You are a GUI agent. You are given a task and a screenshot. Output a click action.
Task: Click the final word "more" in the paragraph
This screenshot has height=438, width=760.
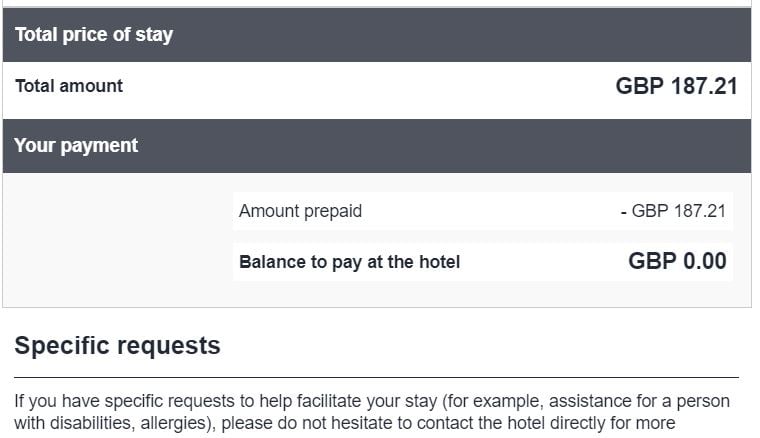tap(654, 423)
